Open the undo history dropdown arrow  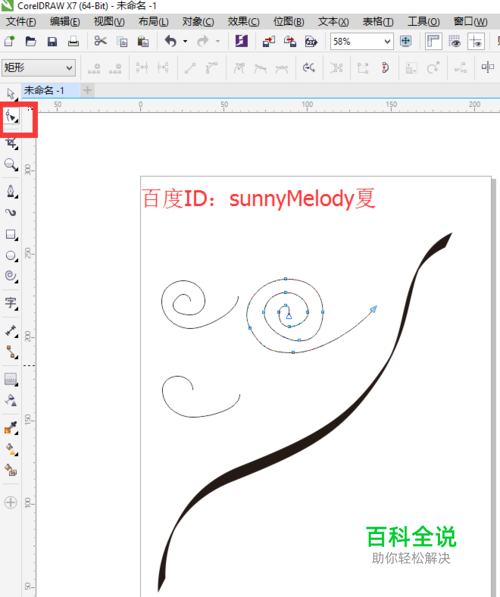coord(185,41)
